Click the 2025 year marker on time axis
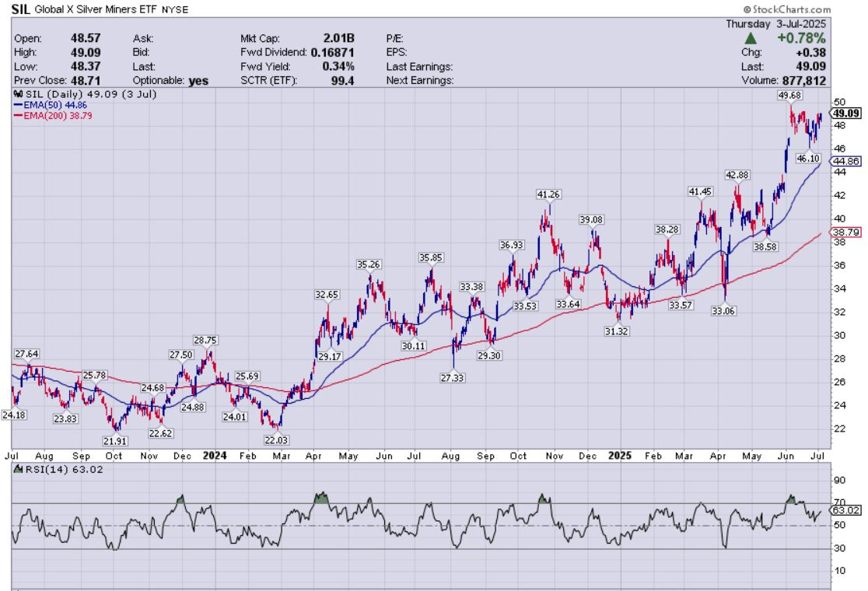Screen dimensions: 868x591 [x=619, y=456]
